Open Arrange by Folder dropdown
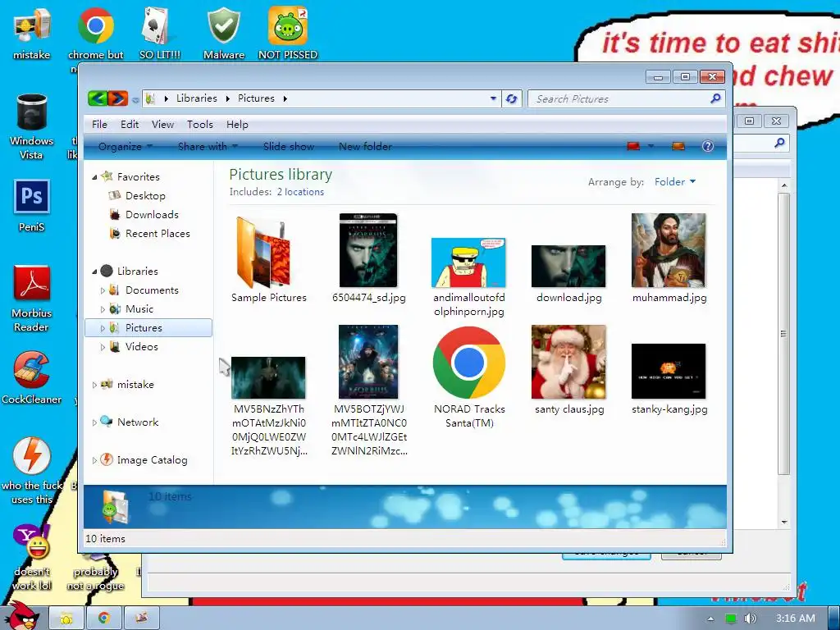The image size is (840, 630). 675,181
